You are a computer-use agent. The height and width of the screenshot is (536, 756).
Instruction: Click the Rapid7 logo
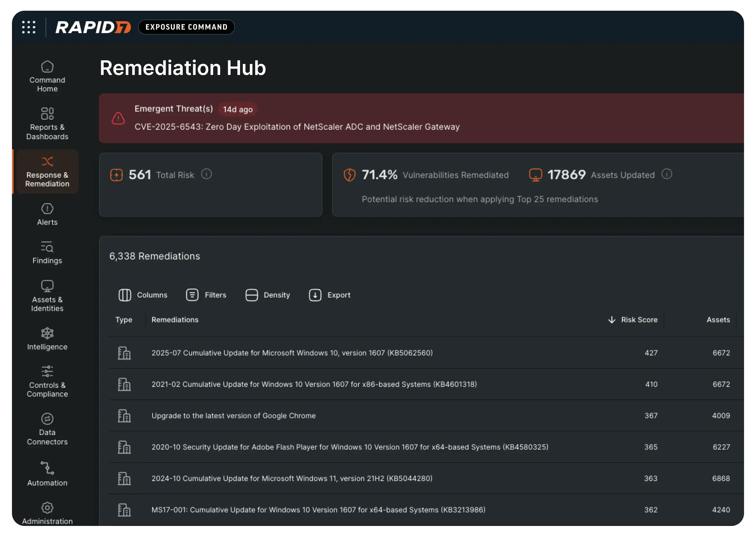pos(93,27)
